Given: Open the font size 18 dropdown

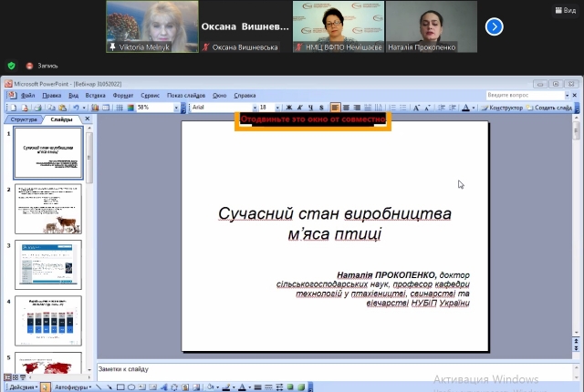Looking at the screenshot, I should [x=277, y=108].
